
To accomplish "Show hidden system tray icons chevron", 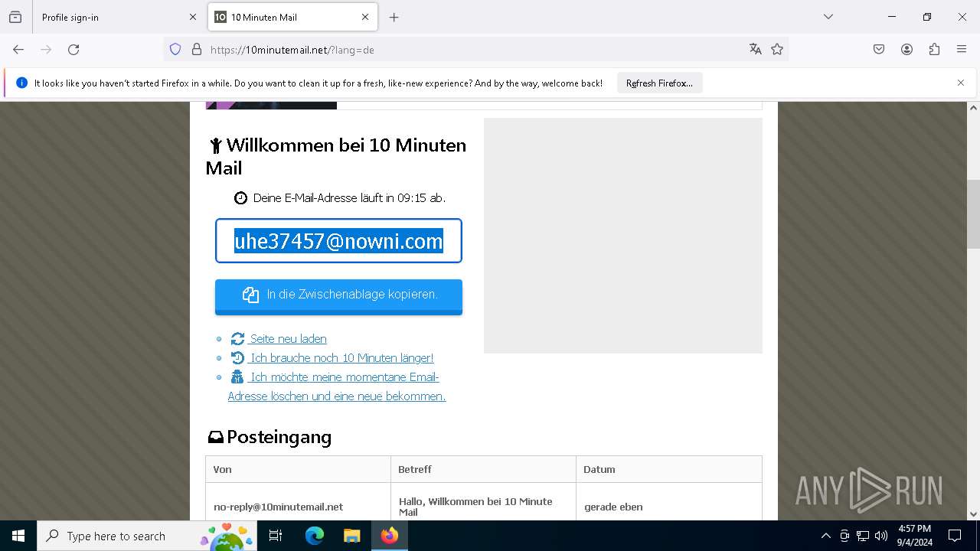I will [825, 536].
